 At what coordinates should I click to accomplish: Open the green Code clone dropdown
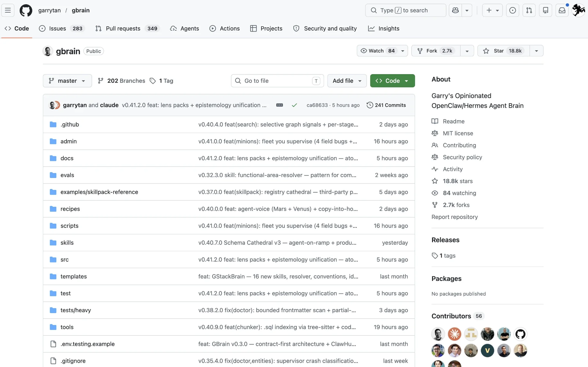pos(392,81)
